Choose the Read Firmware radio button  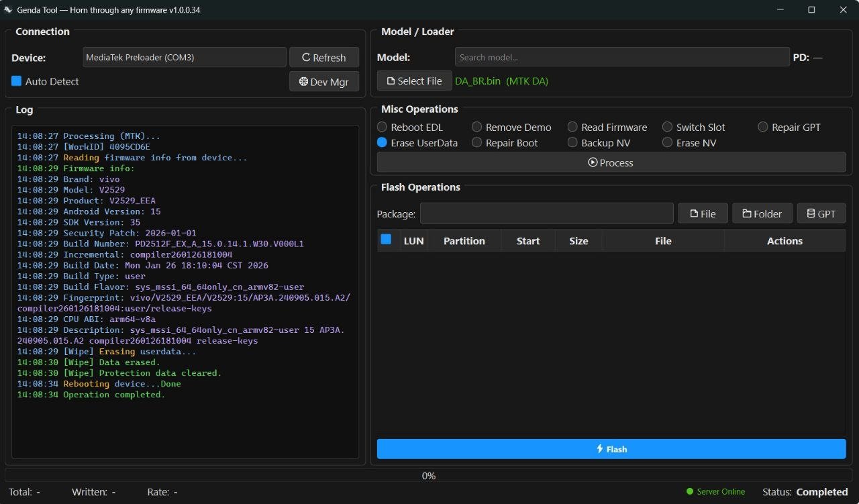click(x=572, y=127)
